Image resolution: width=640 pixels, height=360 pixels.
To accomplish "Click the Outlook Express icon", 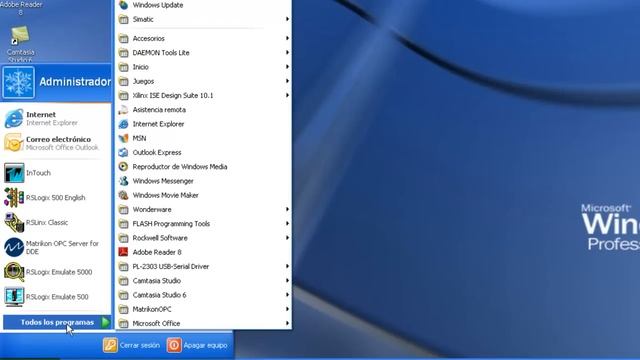I will click(x=123, y=153).
